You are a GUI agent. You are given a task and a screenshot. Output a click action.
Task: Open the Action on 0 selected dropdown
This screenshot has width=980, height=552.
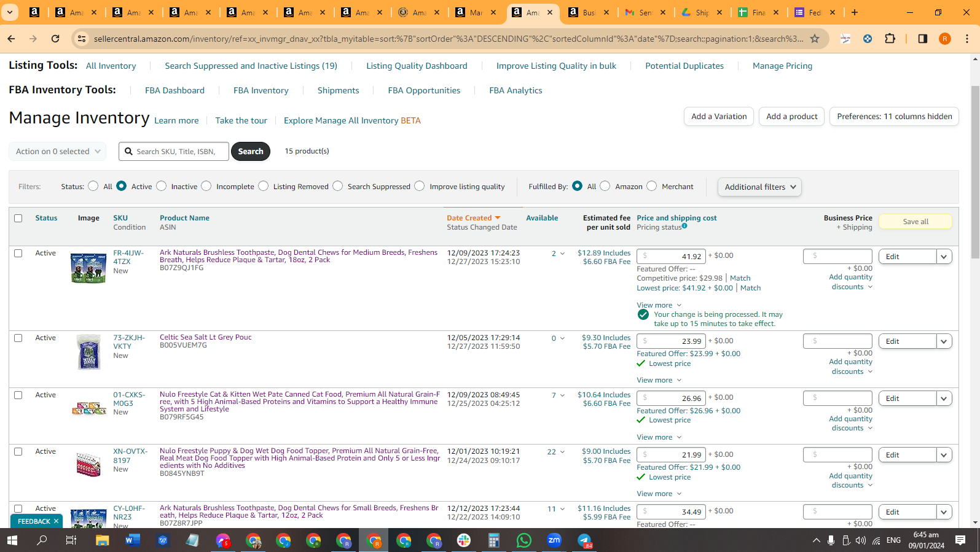coord(58,152)
